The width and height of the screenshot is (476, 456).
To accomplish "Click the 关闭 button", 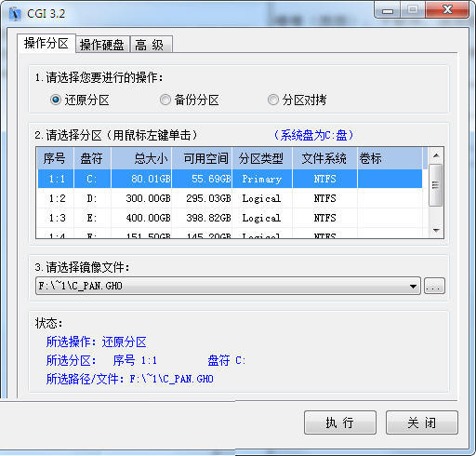I will (422, 422).
